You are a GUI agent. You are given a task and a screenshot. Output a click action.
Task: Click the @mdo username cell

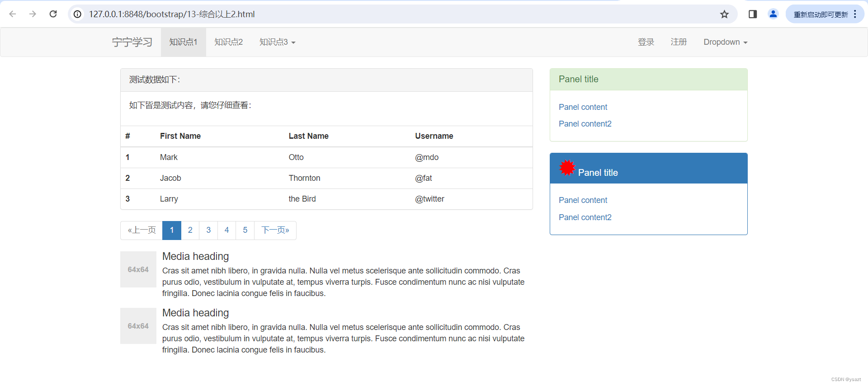click(427, 157)
